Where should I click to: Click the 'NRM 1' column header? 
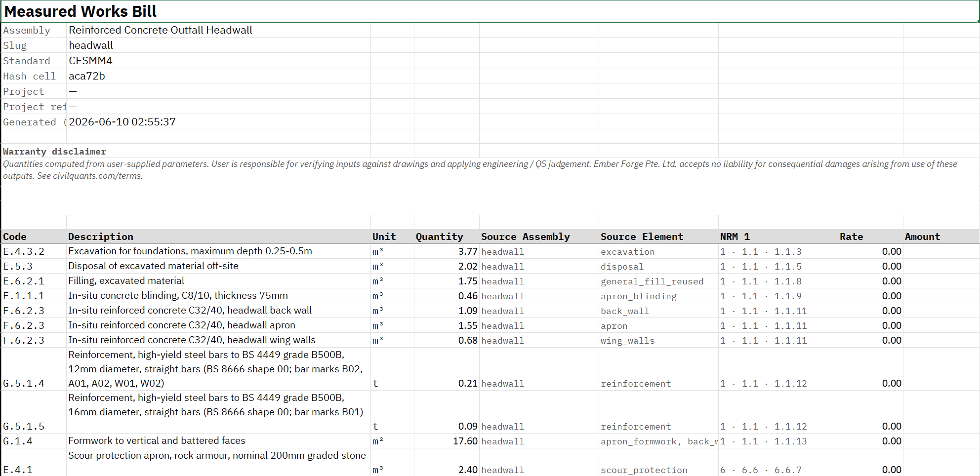point(778,237)
